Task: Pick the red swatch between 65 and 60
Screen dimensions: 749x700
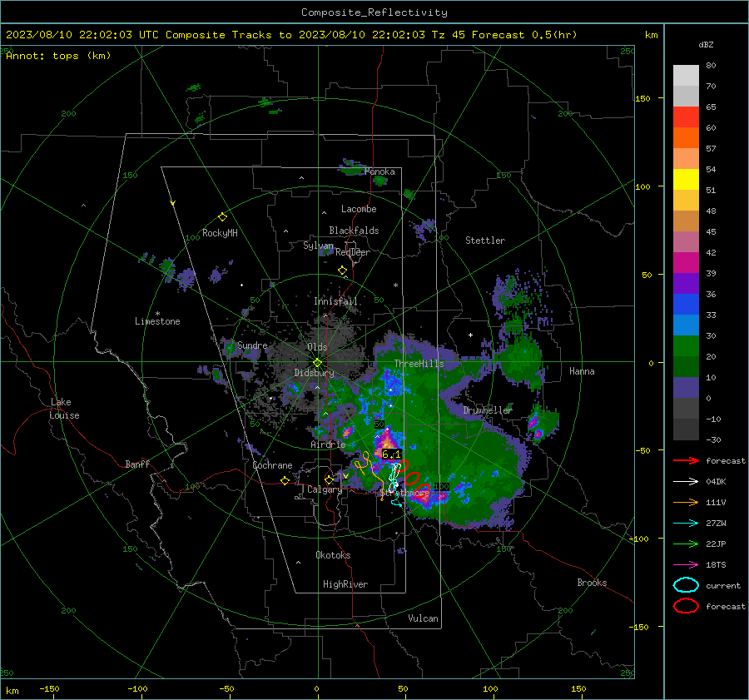Action: pyautogui.click(x=686, y=117)
